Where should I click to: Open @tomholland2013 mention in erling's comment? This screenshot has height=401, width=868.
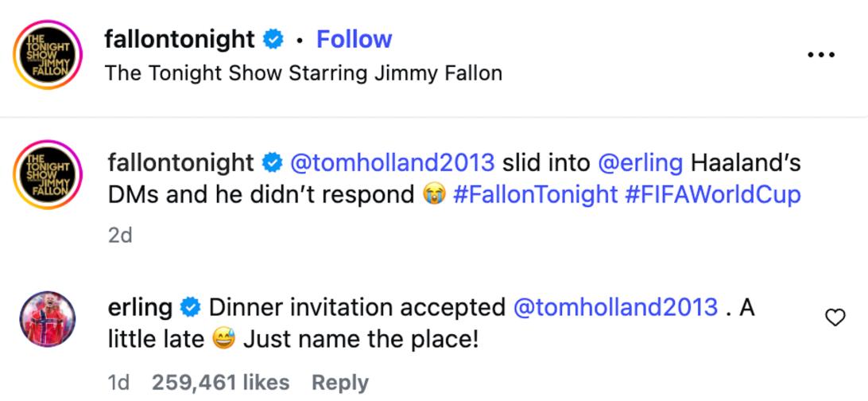coord(615,307)
